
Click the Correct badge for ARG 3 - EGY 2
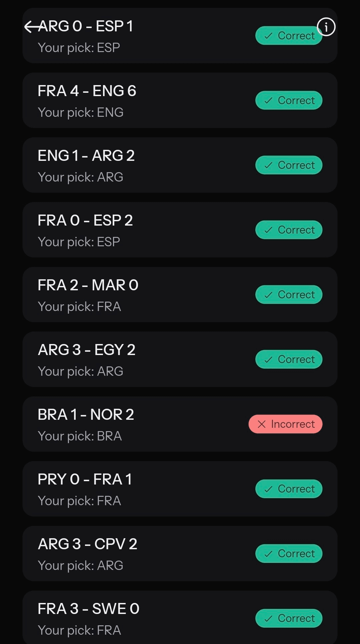289,359
